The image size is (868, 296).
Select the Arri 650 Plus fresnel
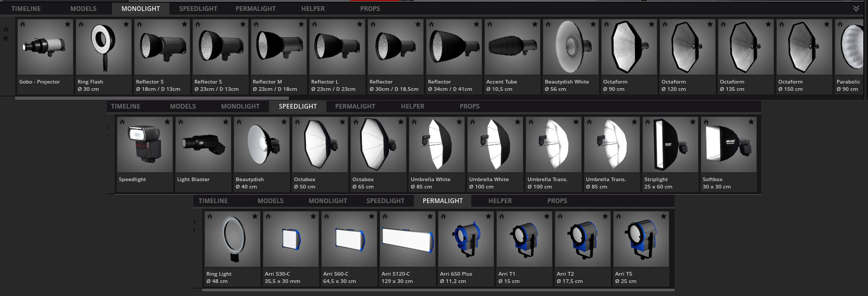click(x=466, y=248)
